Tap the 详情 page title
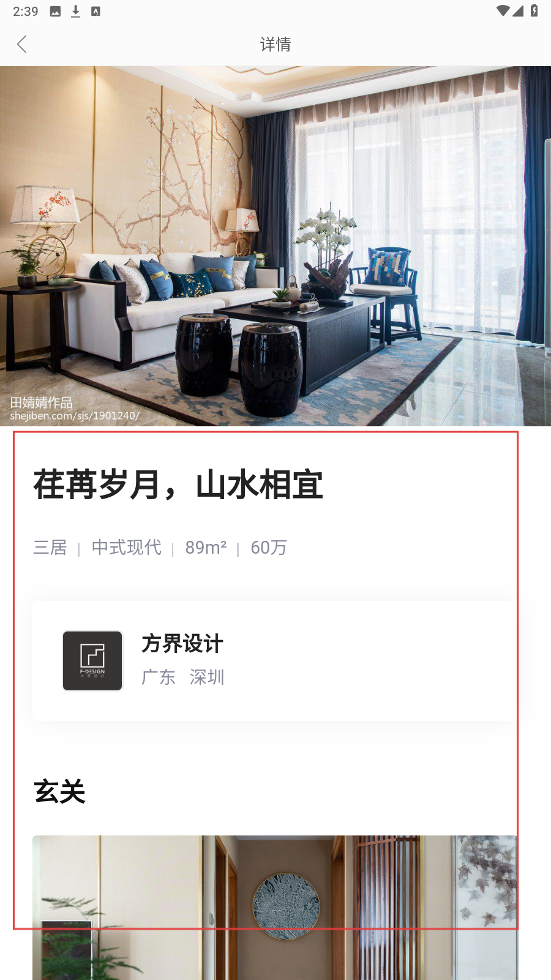The width and height of the screenshot is (551, 980). (275, 44)
